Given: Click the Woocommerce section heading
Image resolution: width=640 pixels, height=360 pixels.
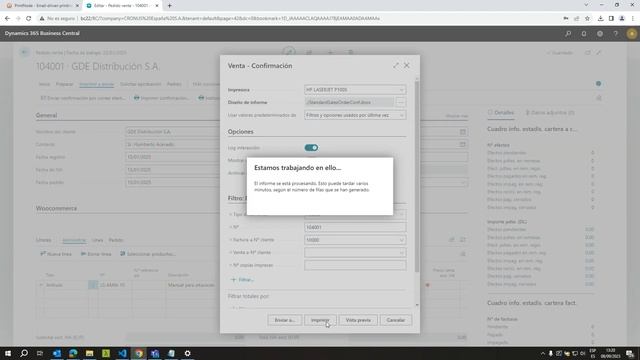Looking at the screenshot, I should (56, 209).
